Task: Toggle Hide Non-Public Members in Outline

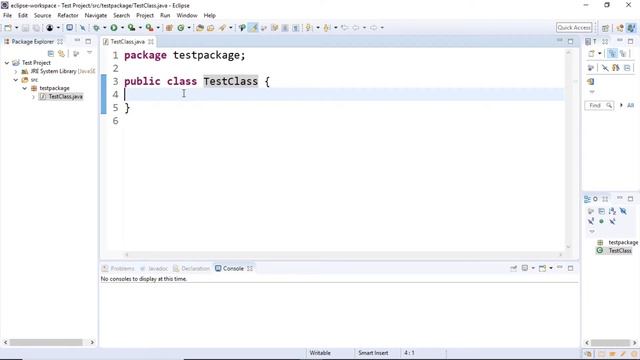Action: (x=601, y=222)
